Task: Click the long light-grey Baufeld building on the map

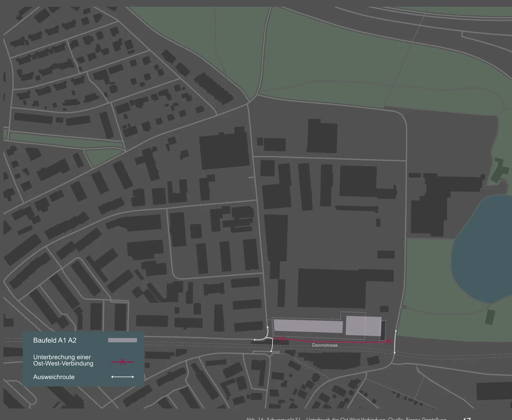Action: (x=308, y=326)
